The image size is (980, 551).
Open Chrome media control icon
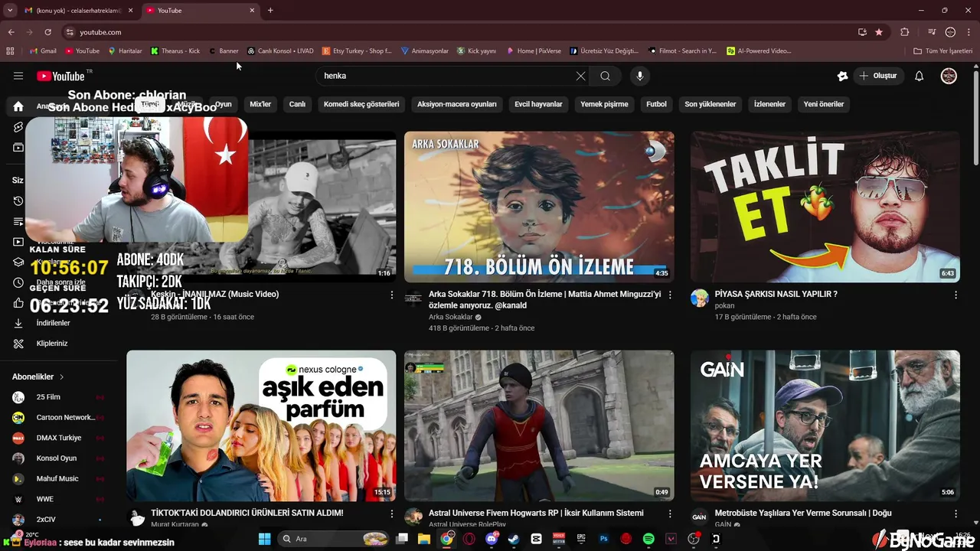pos(932,32)
